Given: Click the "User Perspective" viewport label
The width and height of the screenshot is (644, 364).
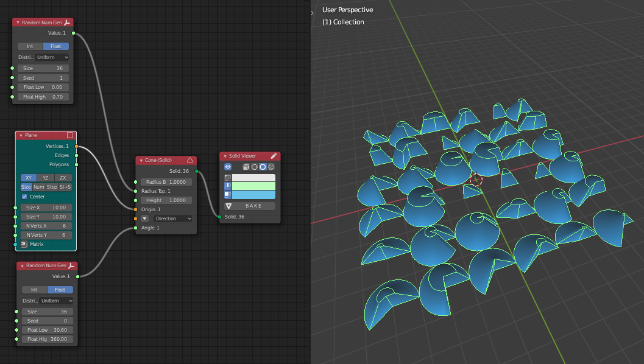Looking at the screenshot, I should 347,10.
